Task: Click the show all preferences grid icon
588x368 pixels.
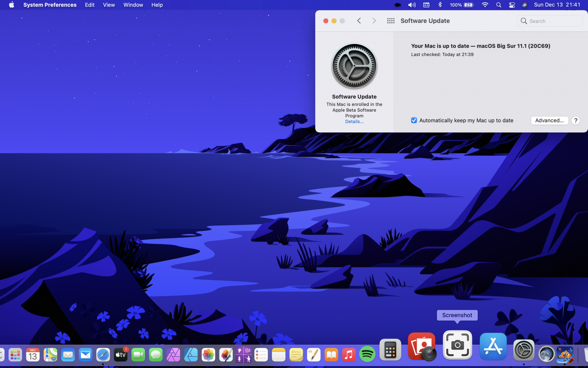Action: click(390, 21)
